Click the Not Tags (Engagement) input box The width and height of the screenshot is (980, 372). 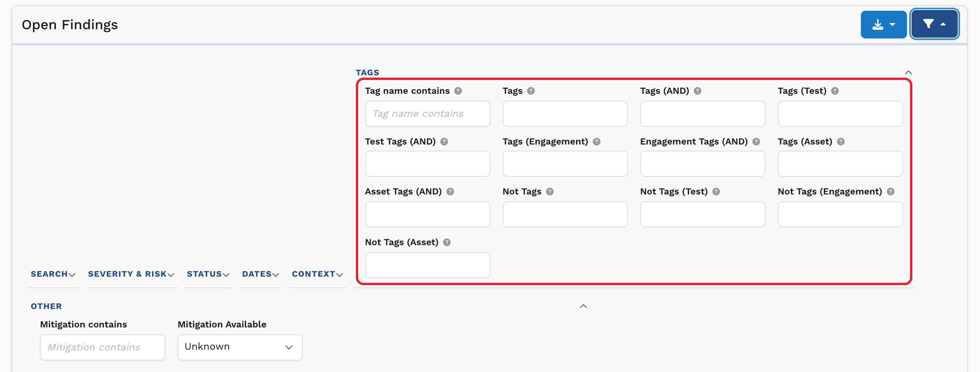pyautogui.click(x=840, y=214)
